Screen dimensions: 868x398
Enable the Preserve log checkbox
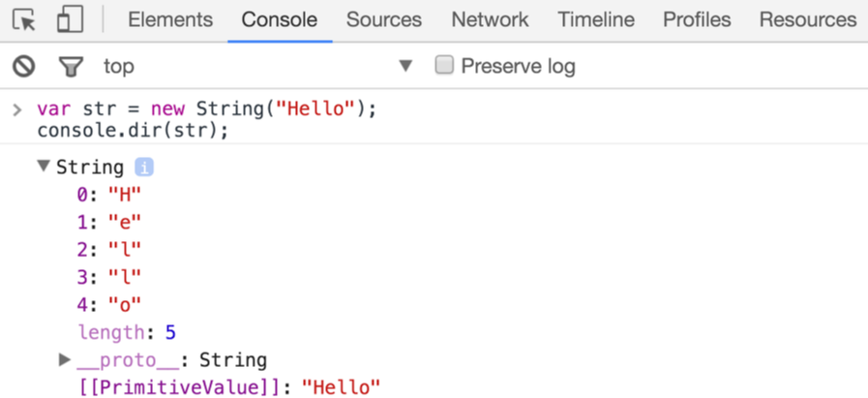[444, 65]
